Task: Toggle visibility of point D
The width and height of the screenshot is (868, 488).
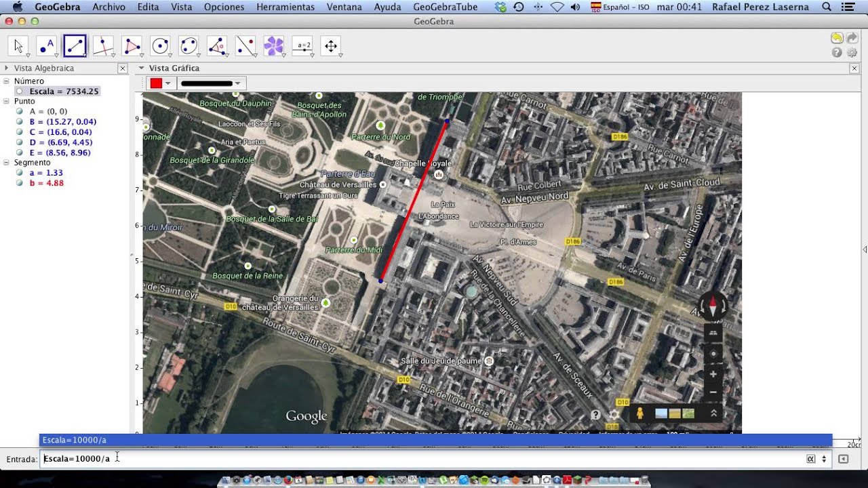Action: click(x=20, y=142)
